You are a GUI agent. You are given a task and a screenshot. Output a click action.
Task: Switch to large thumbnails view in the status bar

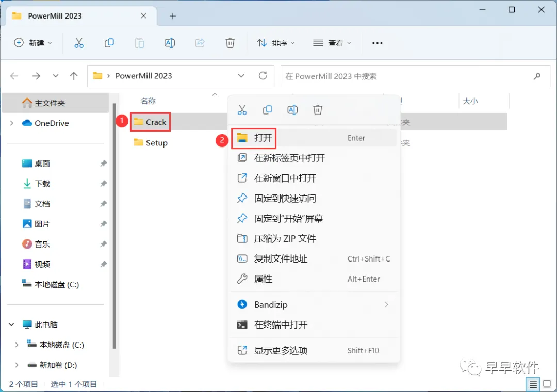tap(547, 384)
